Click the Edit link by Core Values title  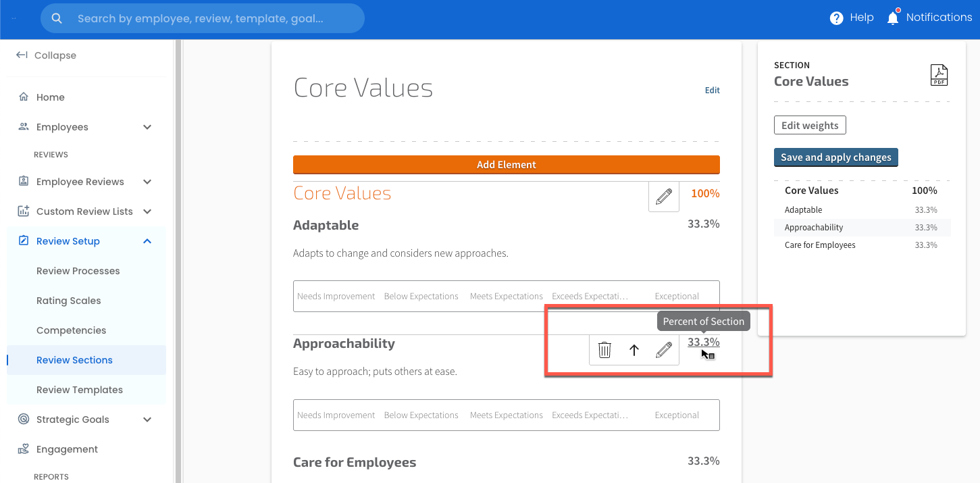coord(712,90)
